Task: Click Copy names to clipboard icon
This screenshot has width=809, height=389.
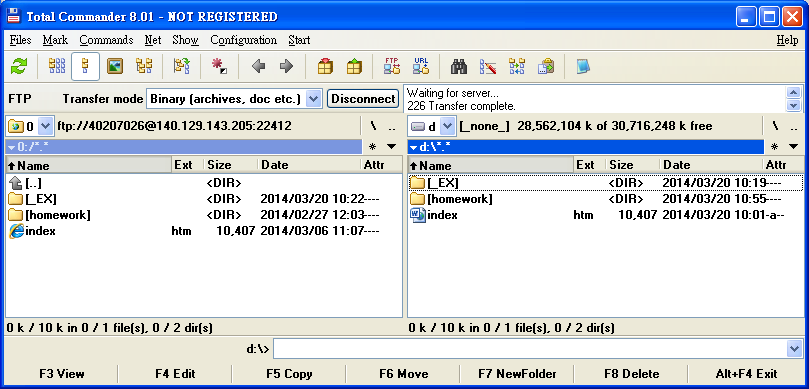Action: click(546, 66)
